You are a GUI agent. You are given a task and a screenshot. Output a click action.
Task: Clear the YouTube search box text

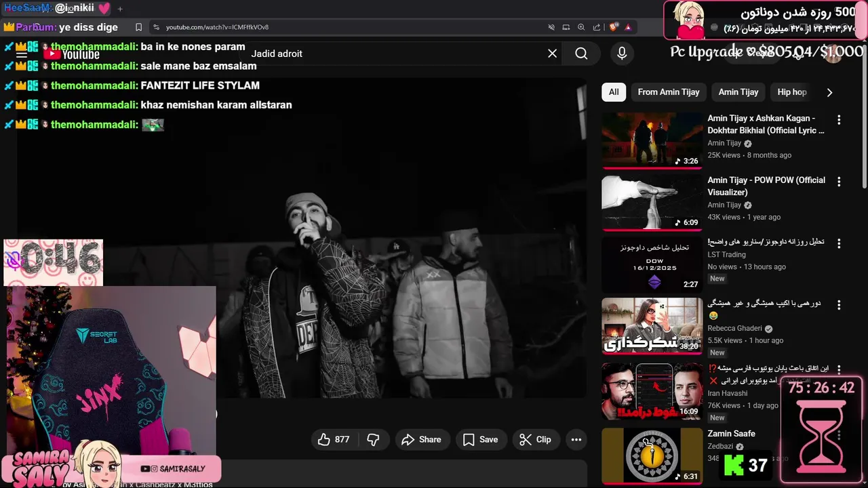tap(552, 54)
